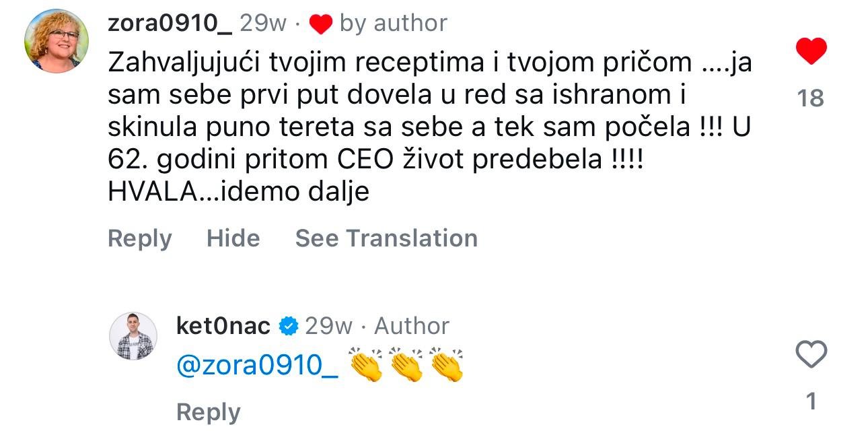View the 1 like count on ket0nac's reply
This screenshot has width=868, height=433.
click(x=811, y=401)
